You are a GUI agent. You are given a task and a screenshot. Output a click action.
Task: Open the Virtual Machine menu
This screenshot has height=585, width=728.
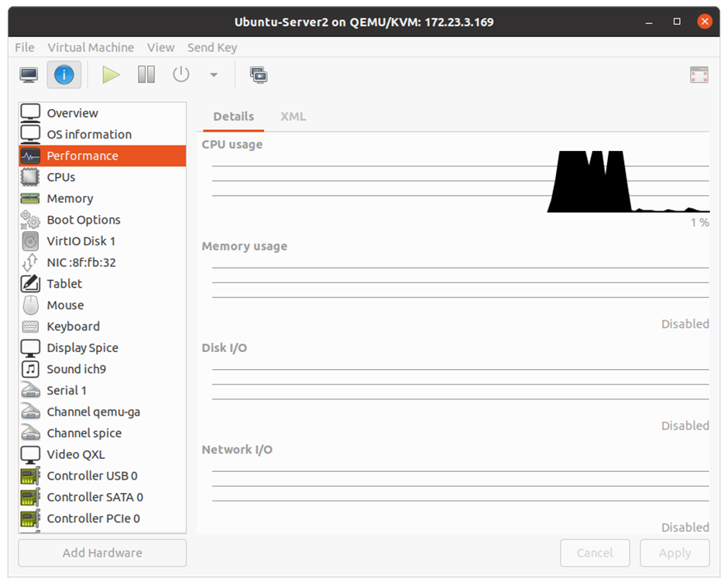point(91,47)
